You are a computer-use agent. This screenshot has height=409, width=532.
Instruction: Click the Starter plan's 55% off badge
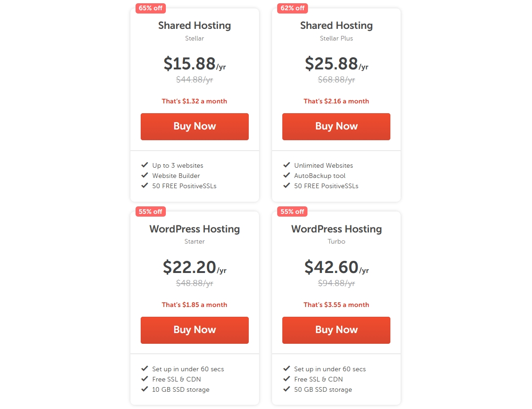click(150, 211)
